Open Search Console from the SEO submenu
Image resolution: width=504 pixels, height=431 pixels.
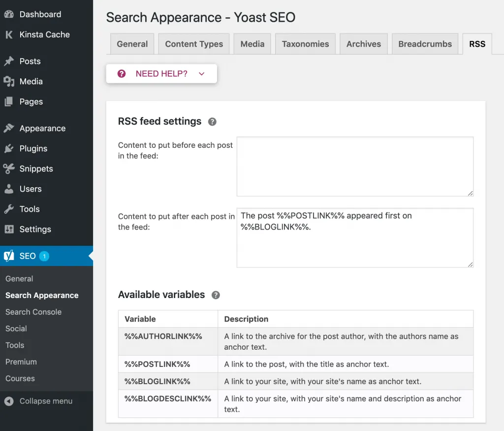point(33,312)
